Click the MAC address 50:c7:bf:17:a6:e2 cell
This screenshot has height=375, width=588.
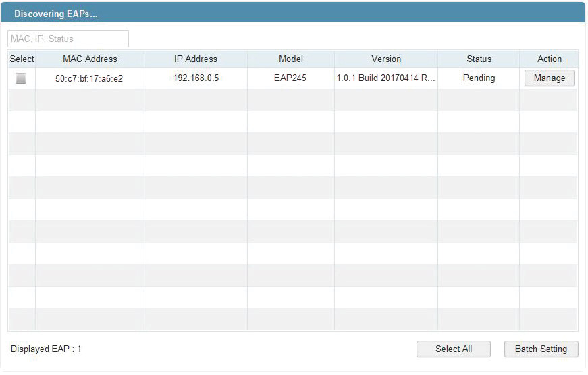(89, 78)
